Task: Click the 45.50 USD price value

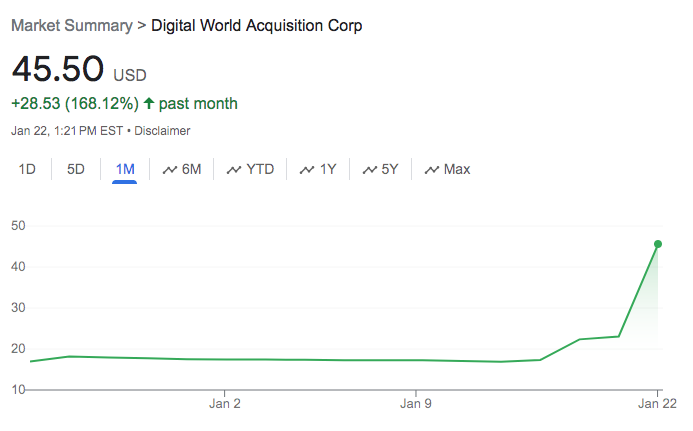Action: click(x=57, y=69)
